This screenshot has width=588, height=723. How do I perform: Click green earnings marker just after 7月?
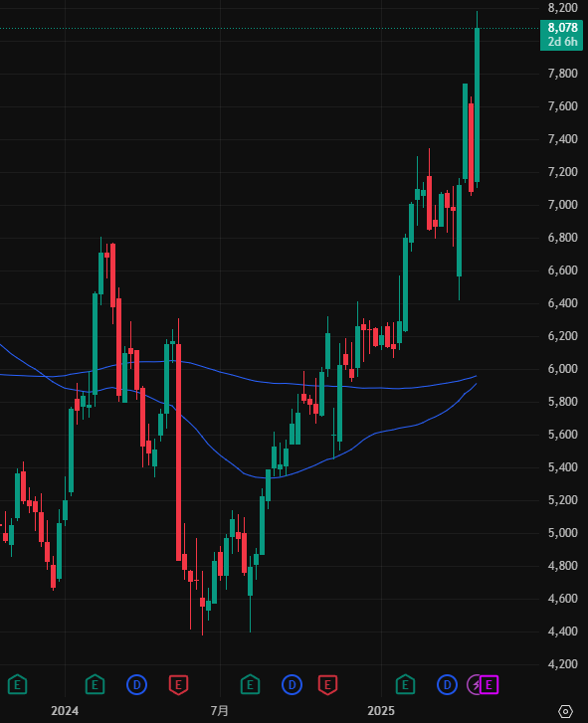[250, 685]
